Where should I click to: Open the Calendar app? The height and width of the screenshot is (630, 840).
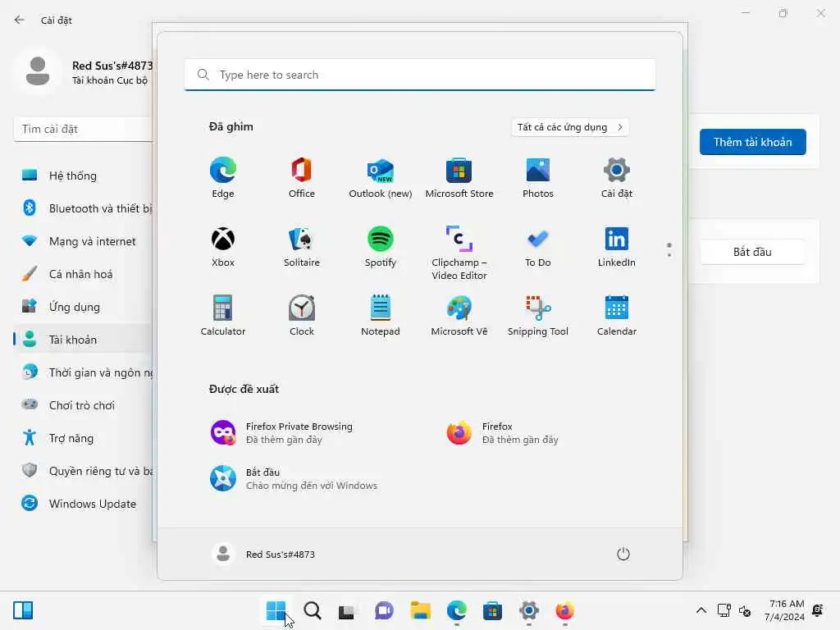[617, 316]
